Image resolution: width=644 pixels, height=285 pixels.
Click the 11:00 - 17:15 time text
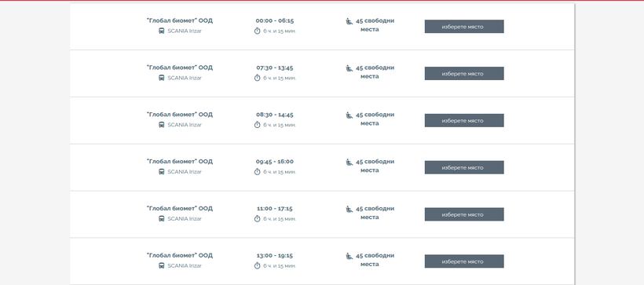275,209
